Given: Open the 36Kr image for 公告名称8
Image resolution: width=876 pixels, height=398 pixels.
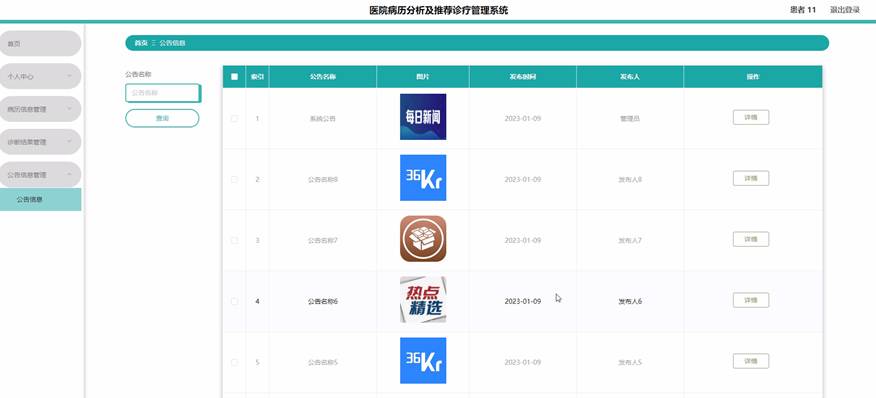Looking at the screenshot, I should (x=423, y=178).
